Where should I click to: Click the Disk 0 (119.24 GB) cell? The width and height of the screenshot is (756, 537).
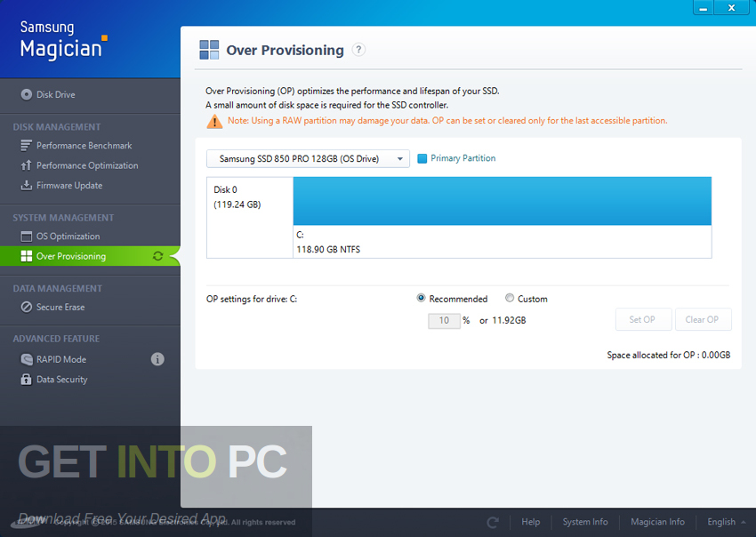point(250,218)
